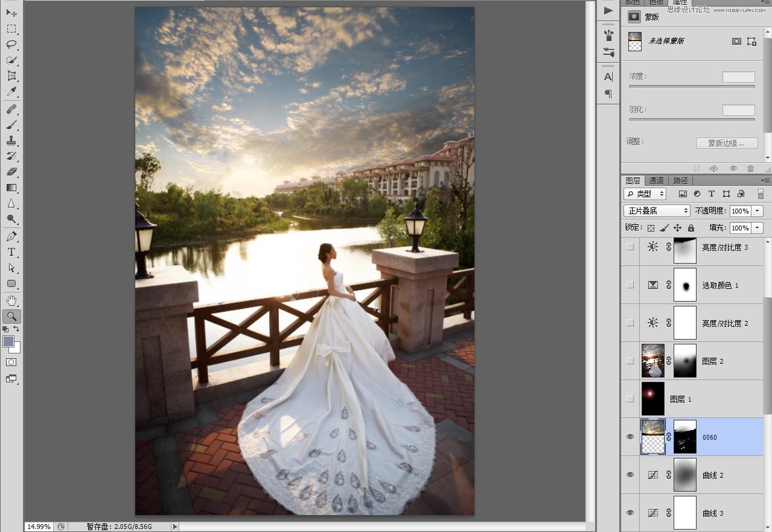Filter layers by adjustment layers

[697, 194]
